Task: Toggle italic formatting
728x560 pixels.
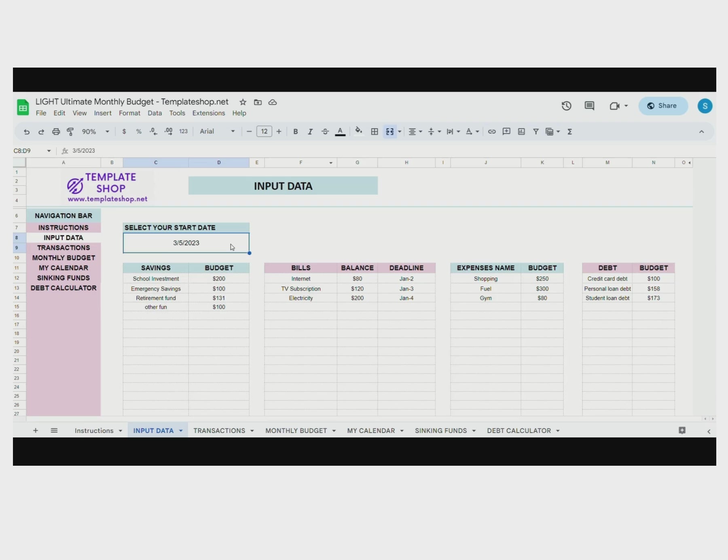Action: (310, 132)
